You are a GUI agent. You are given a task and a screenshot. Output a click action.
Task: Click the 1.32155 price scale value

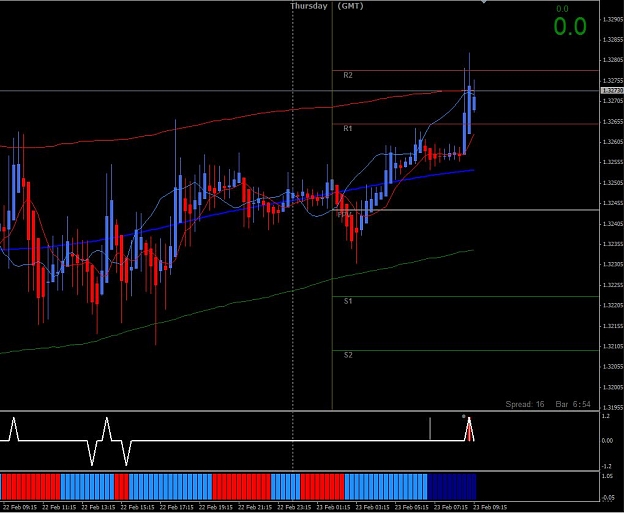(x=613, y=326)
